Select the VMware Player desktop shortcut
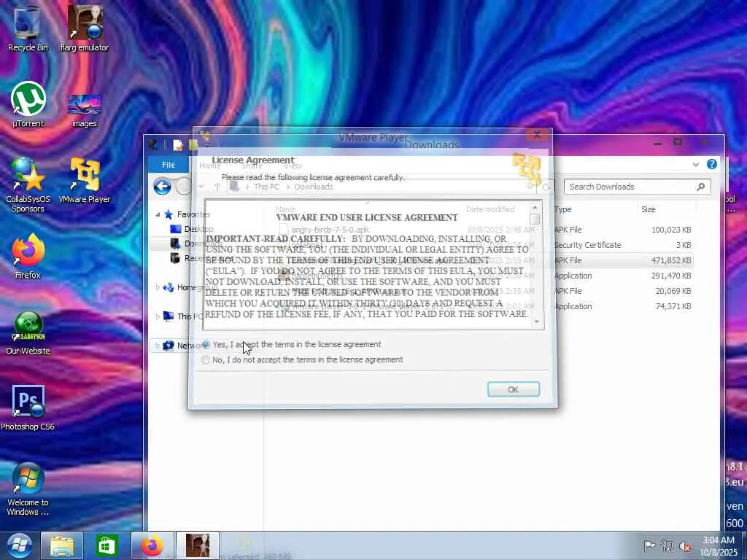Image resolution: width=747 pixels, height=560 pixels. pyautogui.click(x=85, y=180)
